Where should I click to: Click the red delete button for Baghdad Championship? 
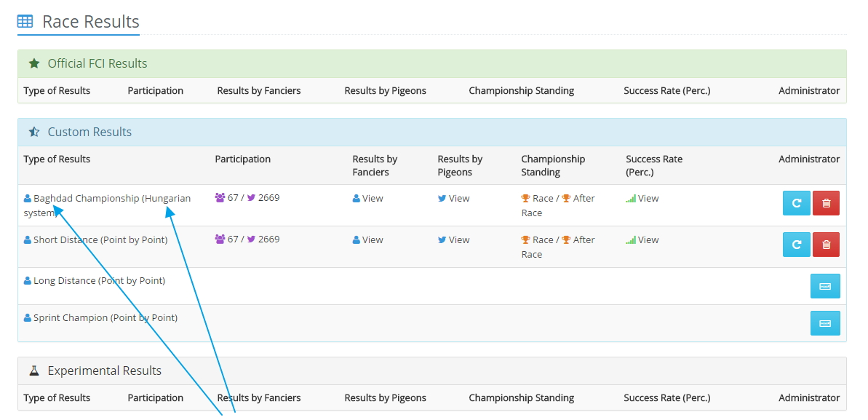[826, 204]
